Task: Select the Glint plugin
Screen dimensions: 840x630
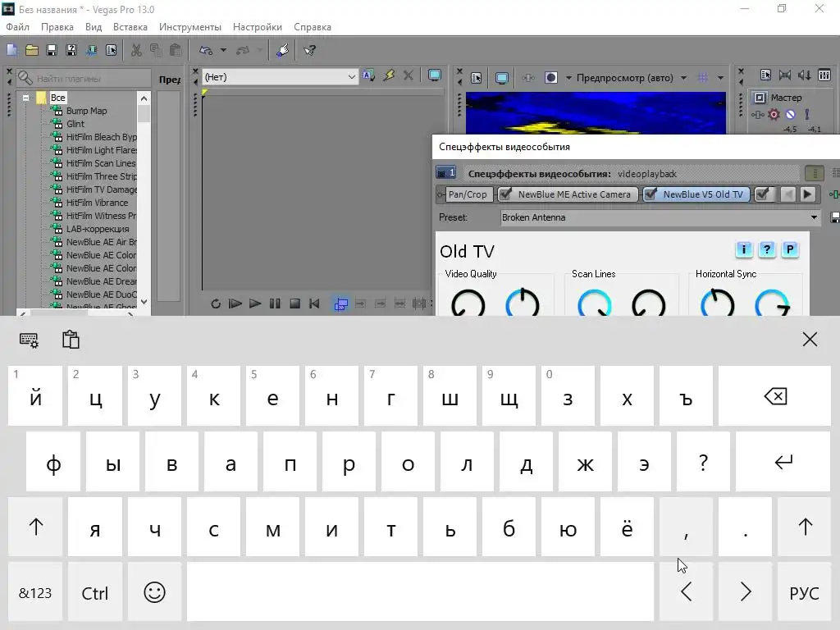Action: point(75,124)
